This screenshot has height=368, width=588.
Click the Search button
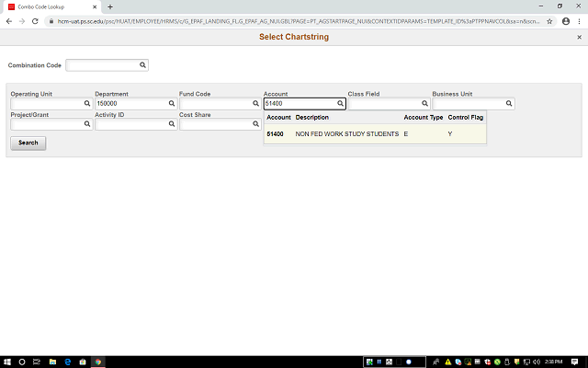pyautogui.click(x=28, y=144)
